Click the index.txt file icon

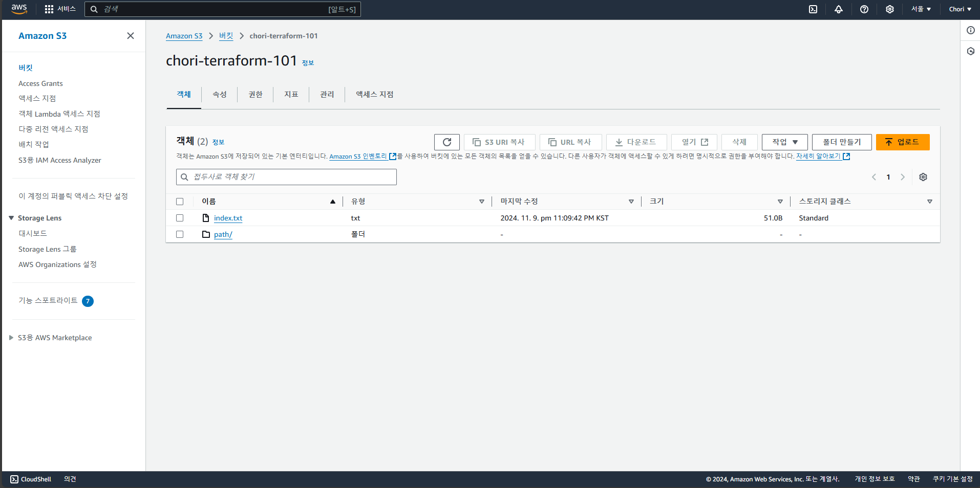pyautogui.click(x=206, y=218)
